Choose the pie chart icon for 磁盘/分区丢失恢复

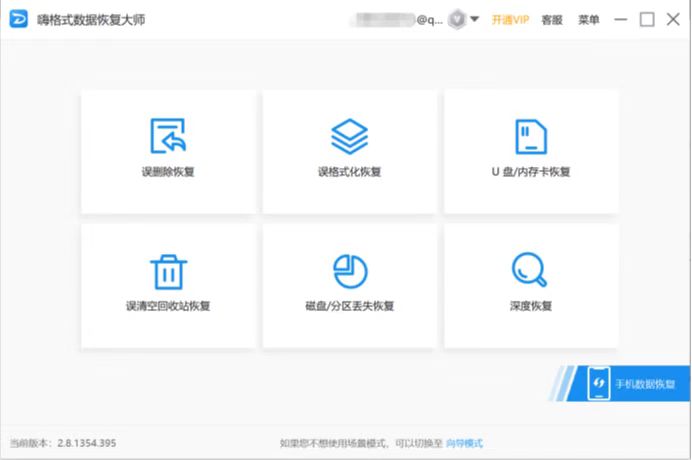(x=349, y=270)
